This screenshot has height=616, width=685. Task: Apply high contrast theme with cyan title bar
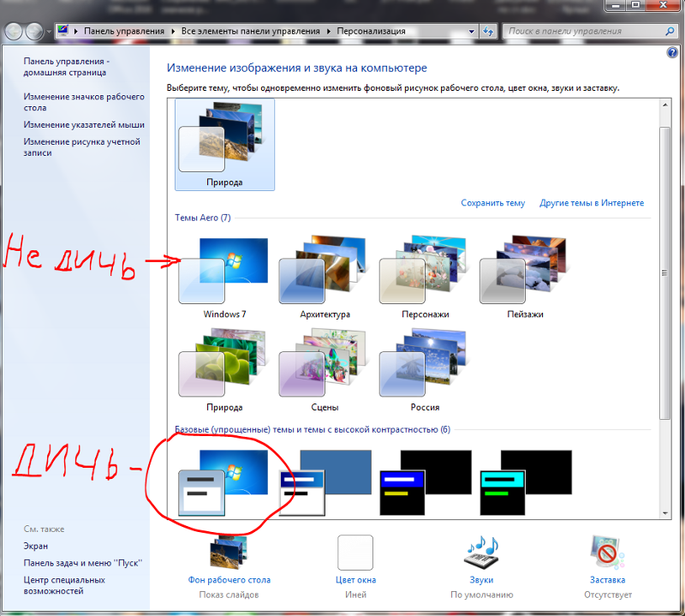coord(526,483)
